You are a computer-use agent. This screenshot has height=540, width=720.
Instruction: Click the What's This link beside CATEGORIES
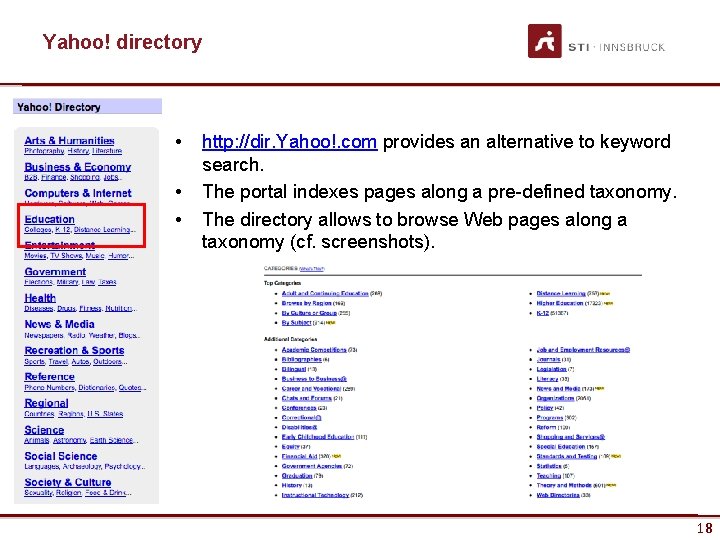(x=312, y=269)
